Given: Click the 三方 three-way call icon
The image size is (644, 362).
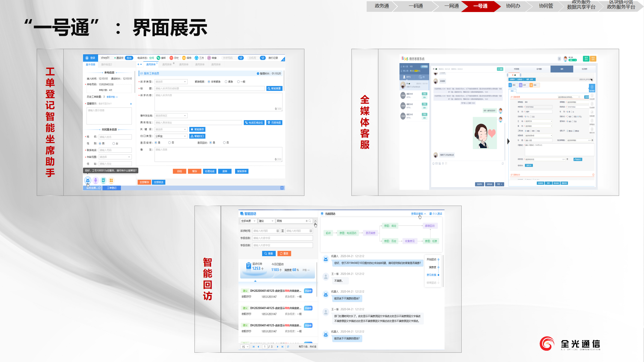Looking at the screenshot, I should click(196, 58).
